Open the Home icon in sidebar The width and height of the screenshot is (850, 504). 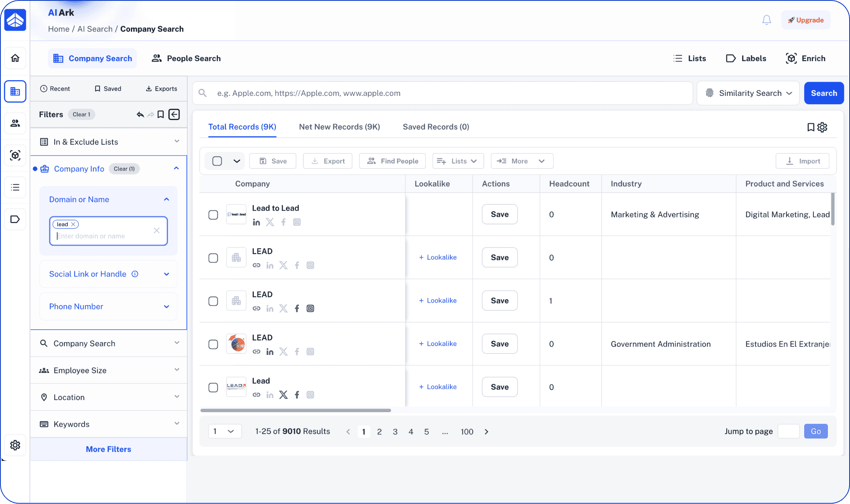point(15,58)
